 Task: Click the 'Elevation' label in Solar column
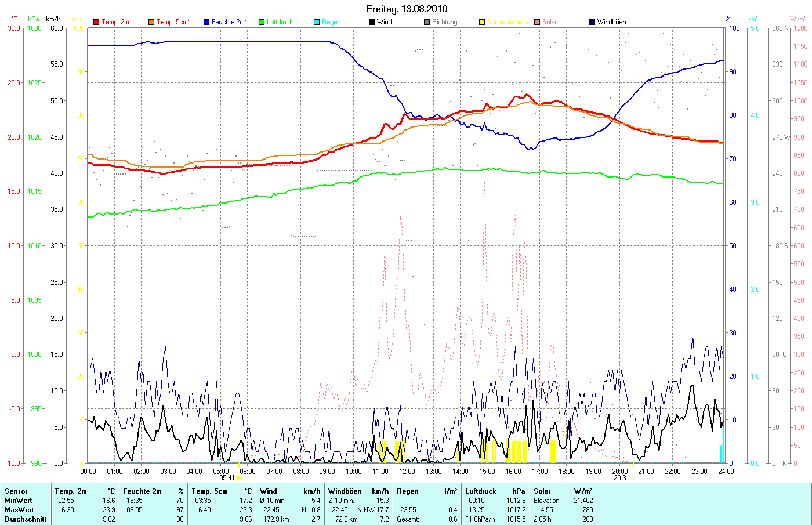pyautogui.click(x=547, y=501)
